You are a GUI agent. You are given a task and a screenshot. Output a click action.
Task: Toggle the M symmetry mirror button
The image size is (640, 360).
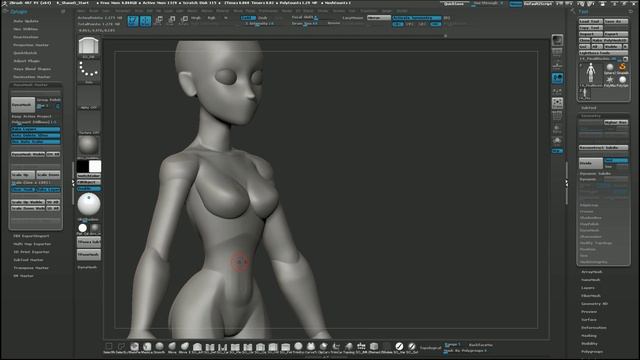tap(435, 24)
